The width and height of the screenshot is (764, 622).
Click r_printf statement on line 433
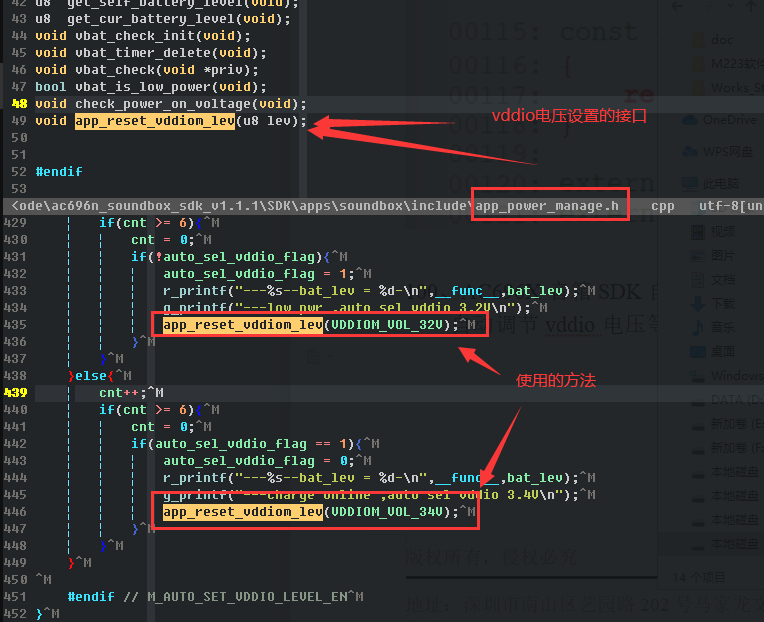(371, 291)
